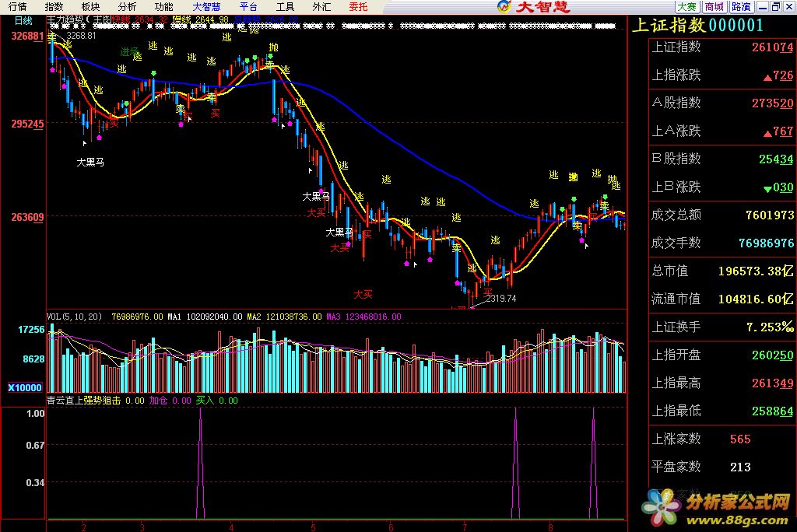
Task: Close the 大智慧 window
Action: point(789,6)
